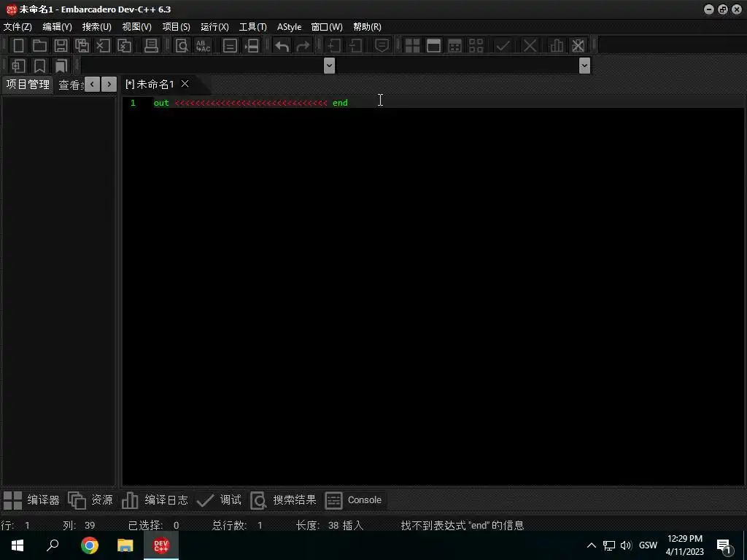The image size is (747, 560).
Task: Select the 未命名1 editor tab
Action: tap(150, 85)
